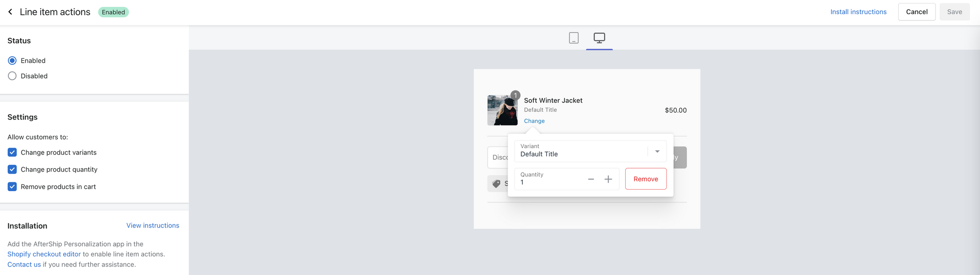This screenshot has width=980, height=275.
Task: Uncheck Change product variants checkbox
Action: tap(12, 152)
